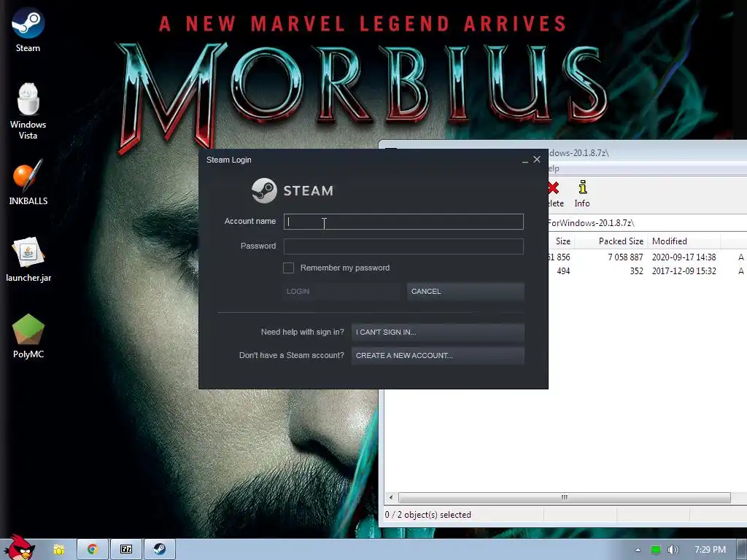Select the launcher.jar desktop file

(x=28, y=259)
